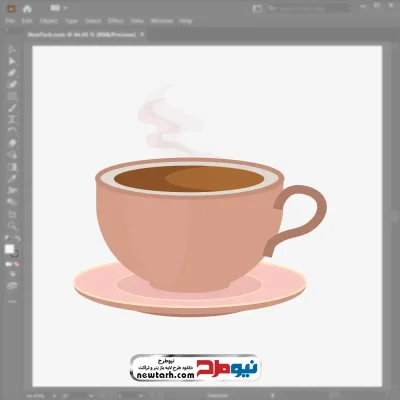Open the File menu

10,21
